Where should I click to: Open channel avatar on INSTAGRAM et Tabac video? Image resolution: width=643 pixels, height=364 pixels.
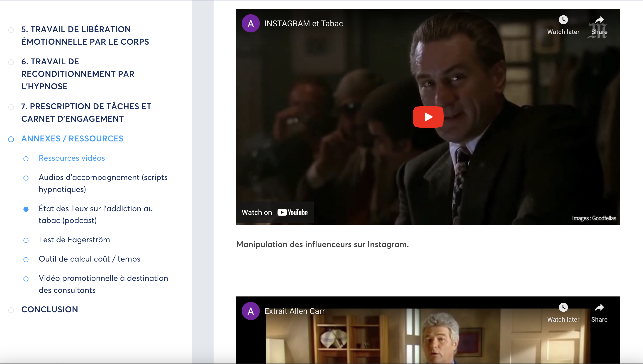[251, 24]
